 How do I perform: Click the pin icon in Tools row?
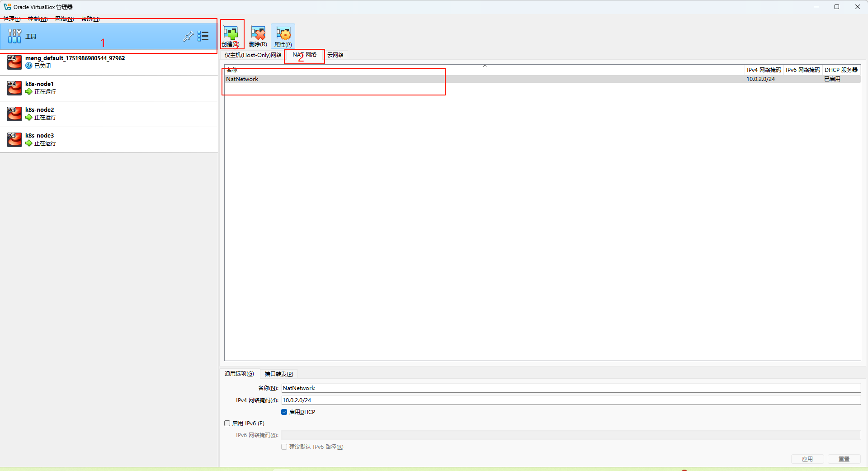pos(188,36)
